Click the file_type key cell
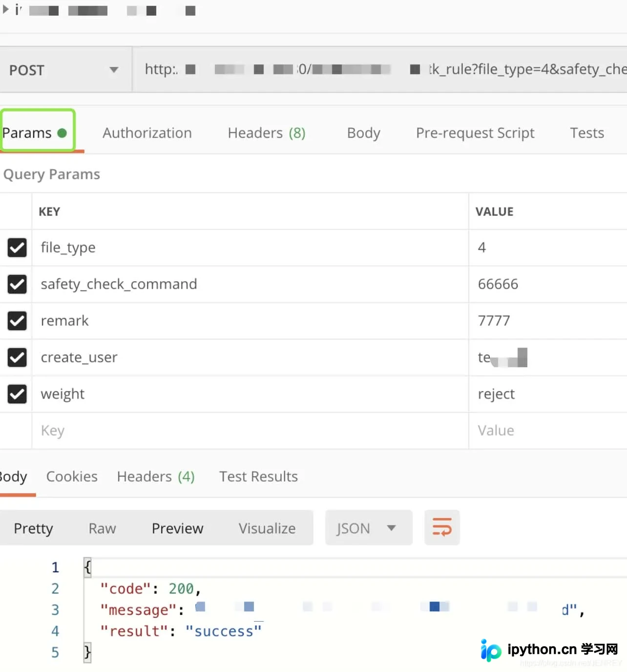This screenshot has width=627, height=672. [x=250, y=248]
